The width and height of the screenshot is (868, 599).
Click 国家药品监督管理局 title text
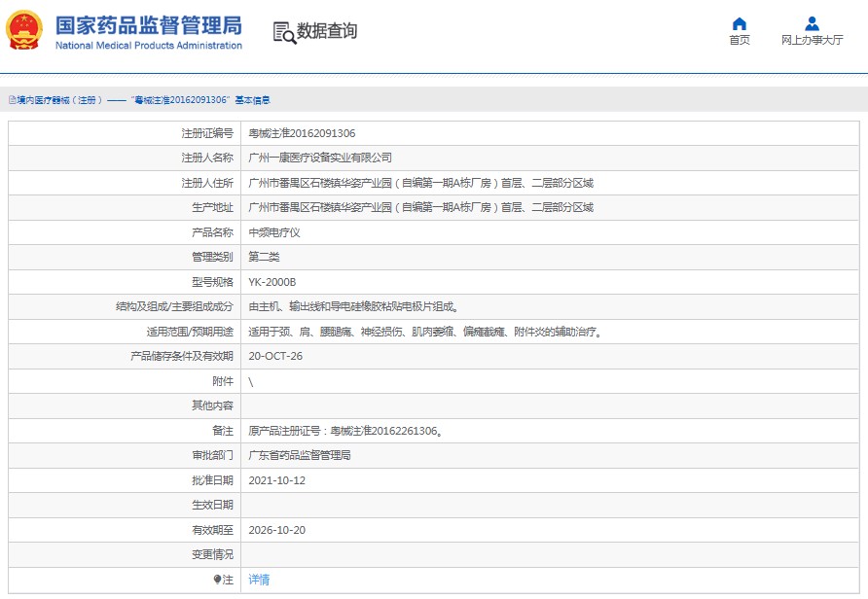pyautogui.click(x=148, y=25)
